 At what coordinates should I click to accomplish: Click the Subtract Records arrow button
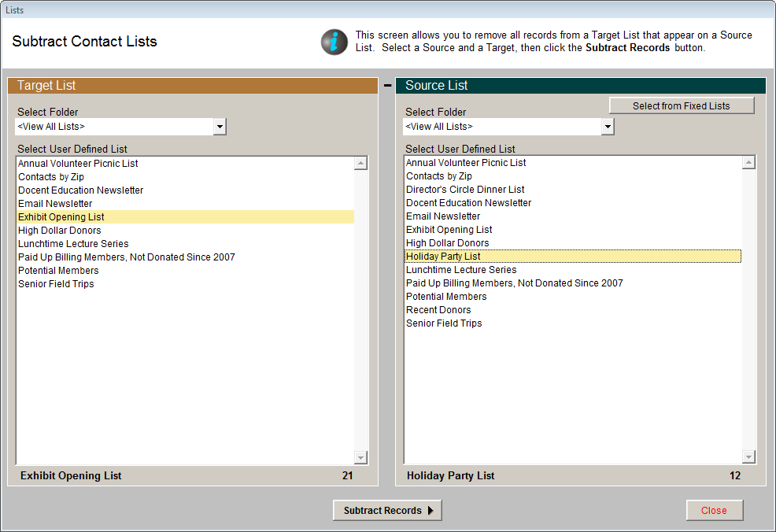[386, 510]
